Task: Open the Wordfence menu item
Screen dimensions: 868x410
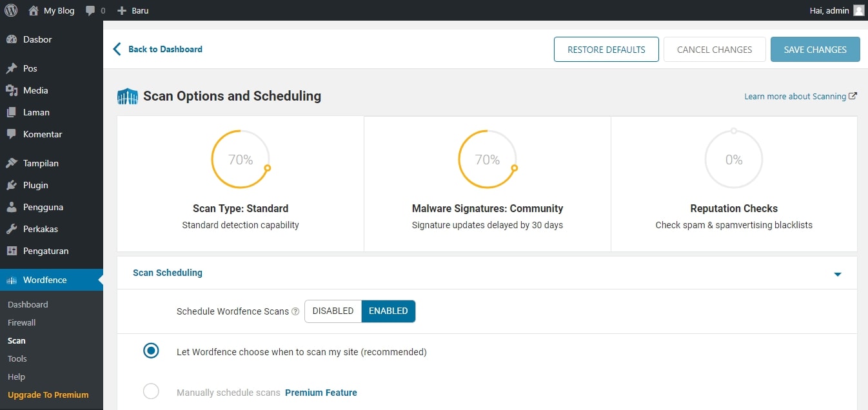Action: [52, 280]
